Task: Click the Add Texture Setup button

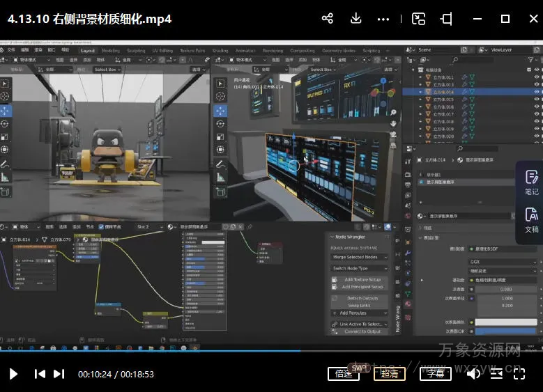Action: click(362, 279)
